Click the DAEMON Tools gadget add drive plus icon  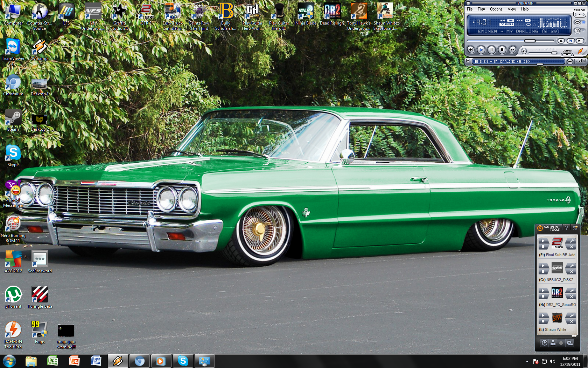tap(561, 343)
